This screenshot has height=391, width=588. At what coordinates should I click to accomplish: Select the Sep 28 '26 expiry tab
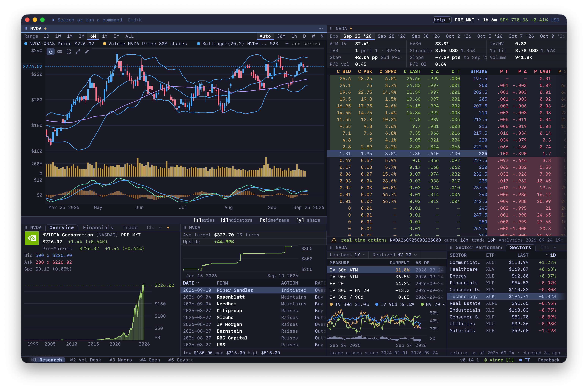[x=392, y=36]
